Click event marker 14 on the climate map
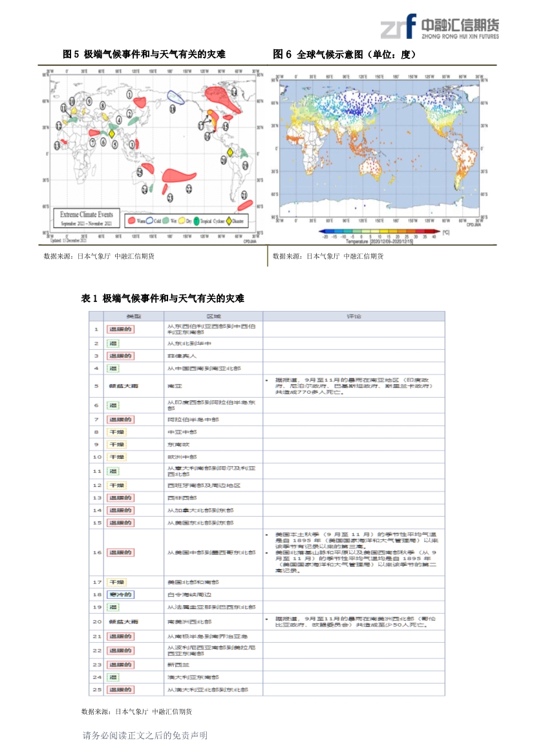 coord(234,92)
